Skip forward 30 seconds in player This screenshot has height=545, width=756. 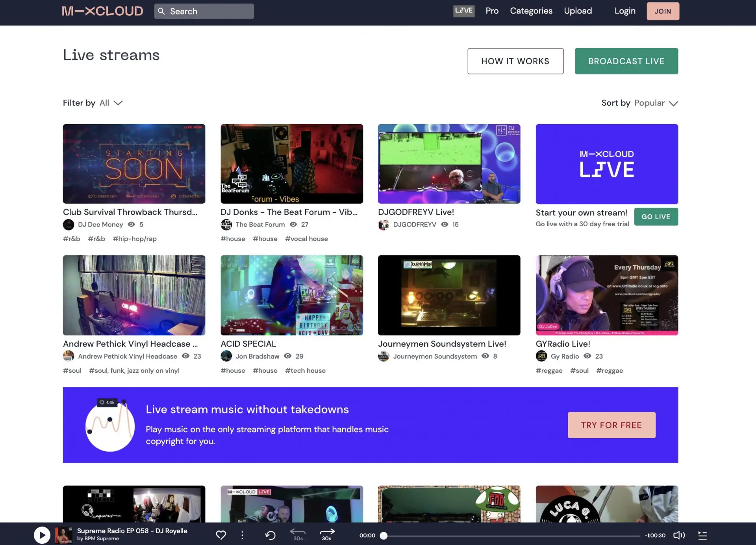tap(327, 534)
